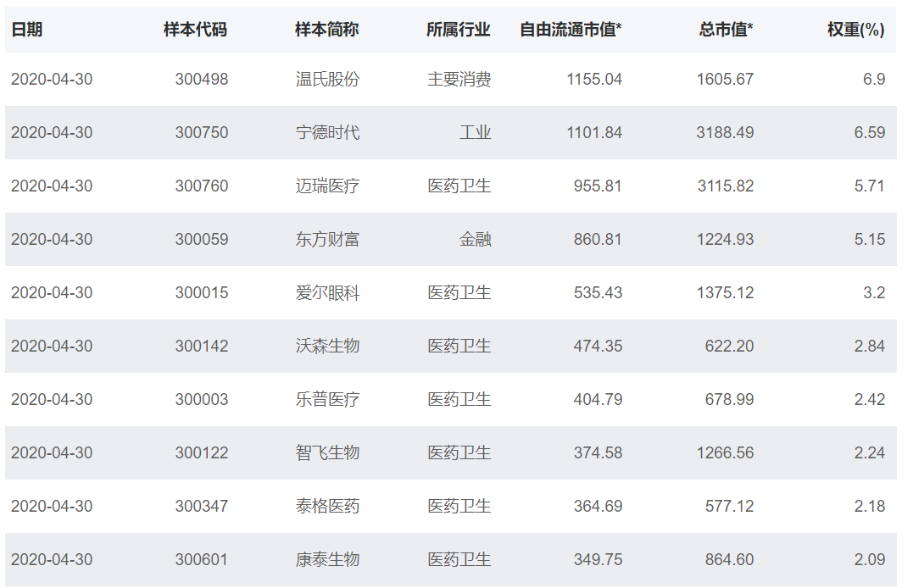Click total market value 622.20
This screenshot has width=913, height=588.
(730, 347)
